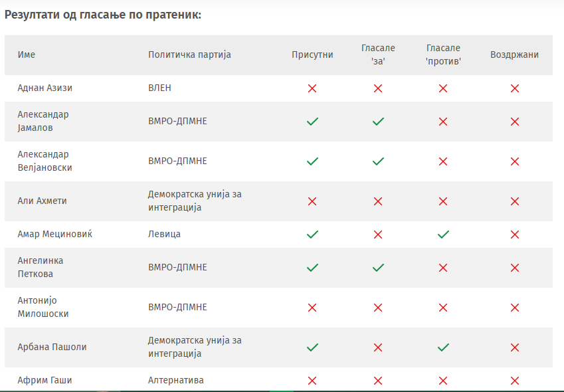The image size is (564, 392).
Task: Select the name Али Ахмети
Action: [42, 201]
